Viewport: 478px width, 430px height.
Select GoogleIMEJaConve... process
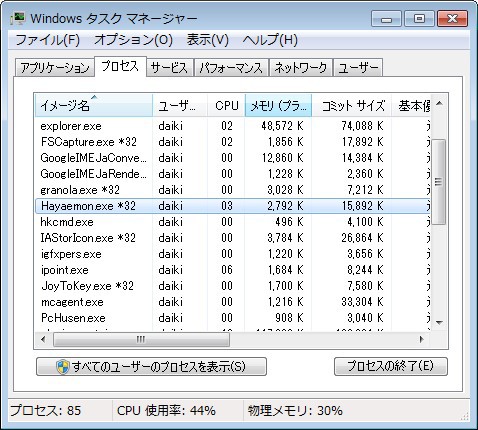click(233, 158)
